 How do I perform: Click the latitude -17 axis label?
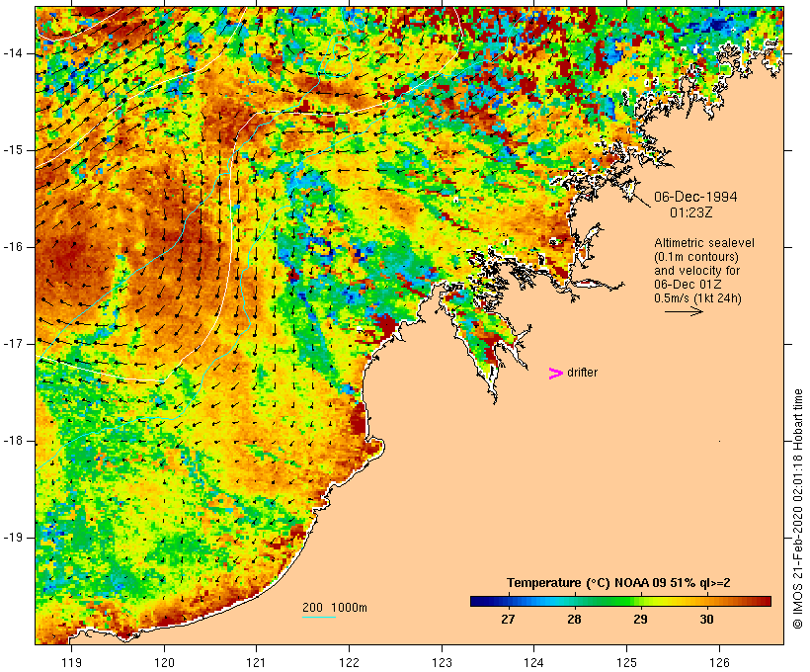[x=16, y=343]
